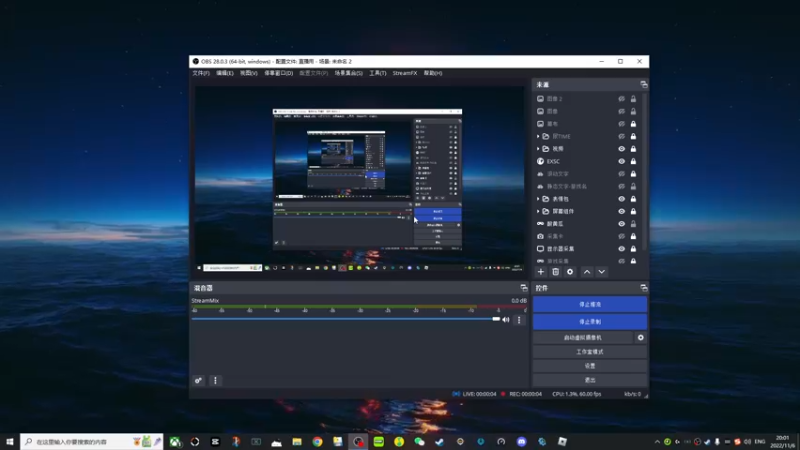Toggle lock on the 视频 group
The width and height of the screenshot is (800, 450).
(x=633, y=148)
